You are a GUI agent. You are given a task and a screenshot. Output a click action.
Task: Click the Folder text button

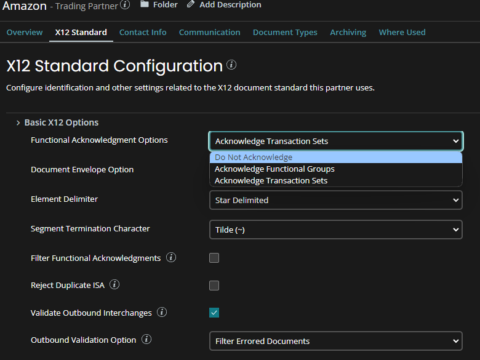[x=165, y=5]
